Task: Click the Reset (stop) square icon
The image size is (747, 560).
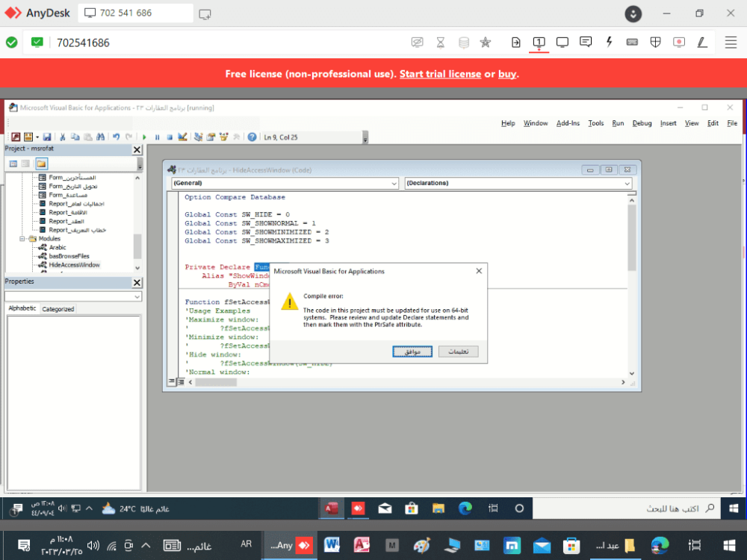Action: coord(170,137)
